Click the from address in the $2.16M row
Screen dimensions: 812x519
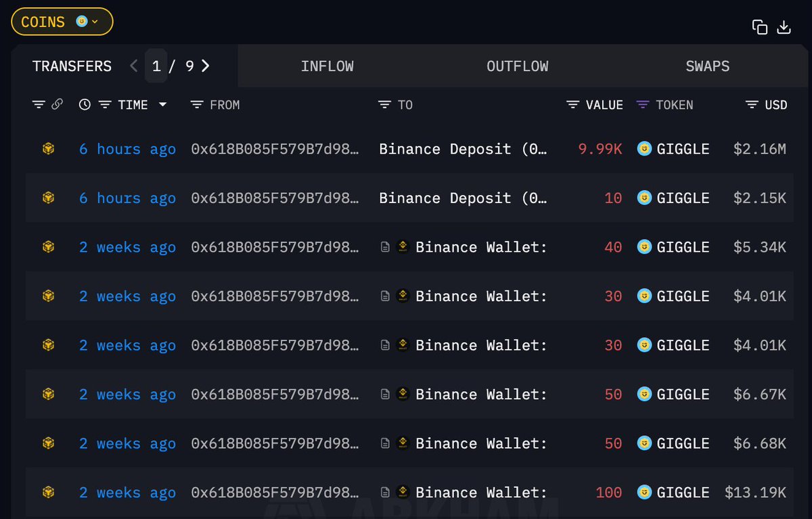[275, 149]
